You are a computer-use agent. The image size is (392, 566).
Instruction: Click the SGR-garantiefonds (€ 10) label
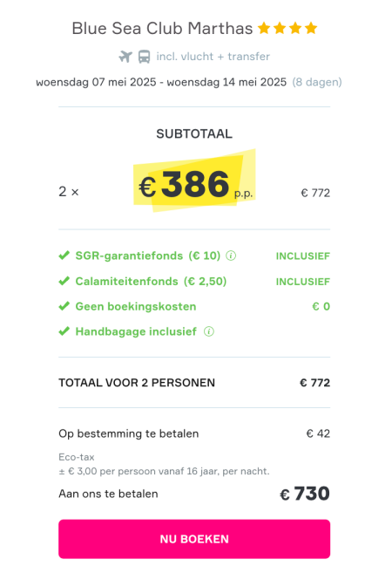coord(148,256)
